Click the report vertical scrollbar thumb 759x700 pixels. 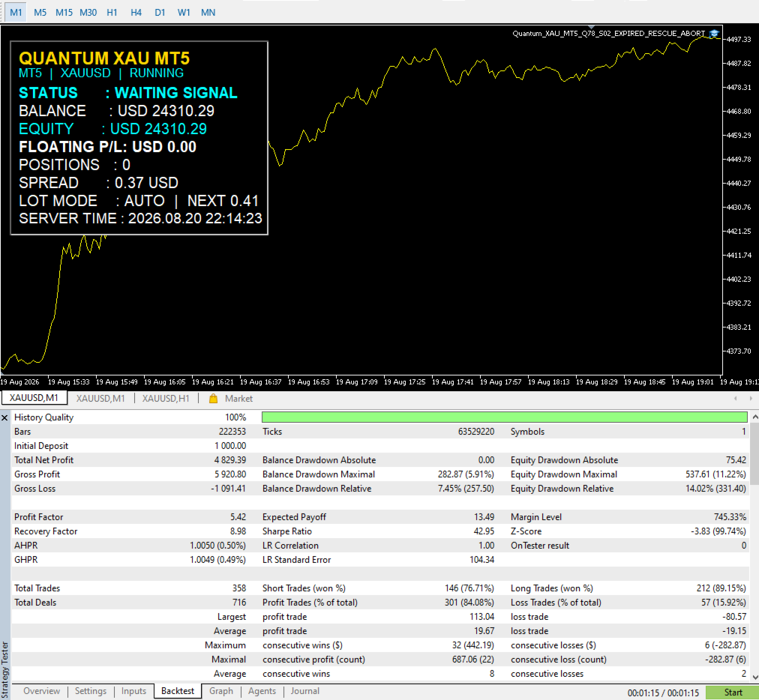pyautogui.click(x=754, y=453)
